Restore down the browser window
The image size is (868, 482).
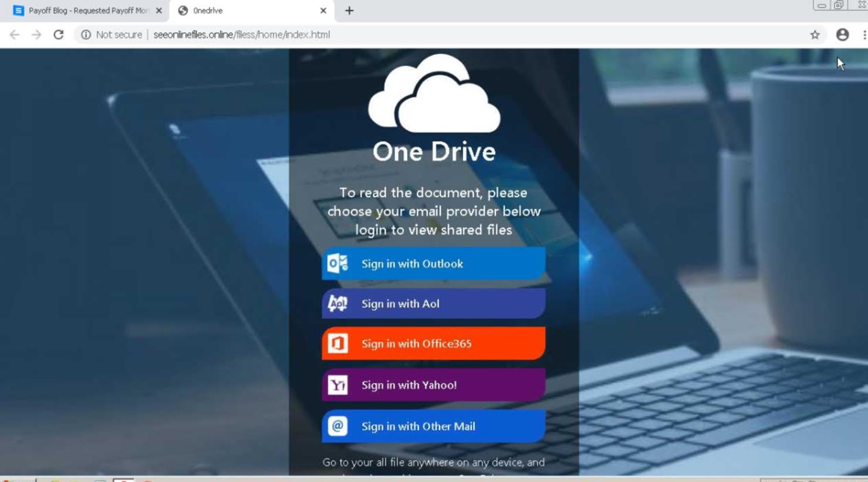839,5
